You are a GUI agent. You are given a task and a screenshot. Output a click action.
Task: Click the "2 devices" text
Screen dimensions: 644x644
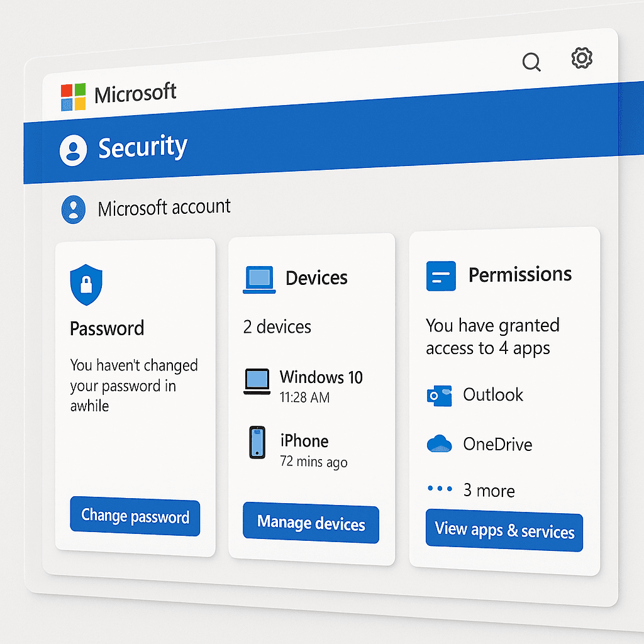(x=277, y=327)
